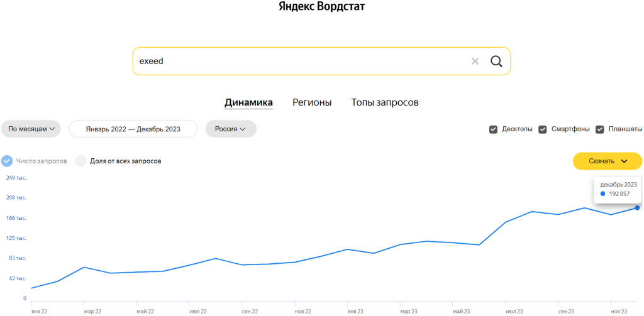The image size is (644, 316).
Task: Click the 83 тыс. y-axis label
Action: (18, 258)
